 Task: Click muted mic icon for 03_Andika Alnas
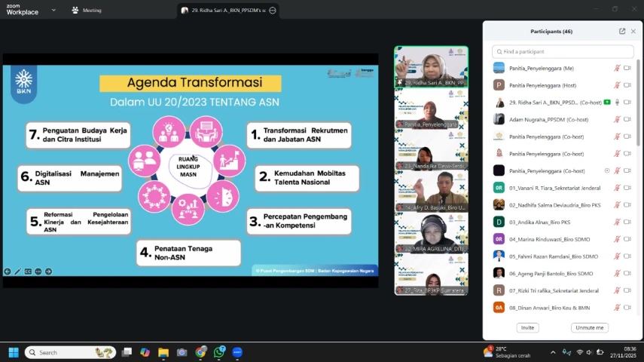[617, 222]
